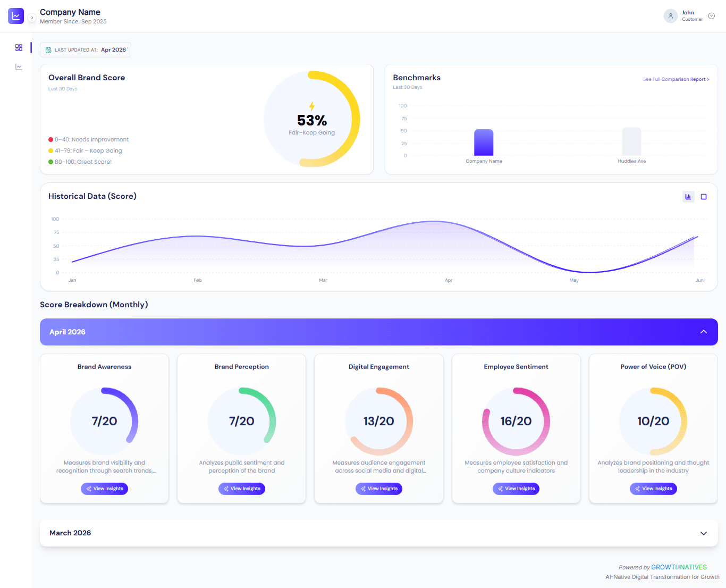Click the app logo chart icon

[x=16, y=16]
